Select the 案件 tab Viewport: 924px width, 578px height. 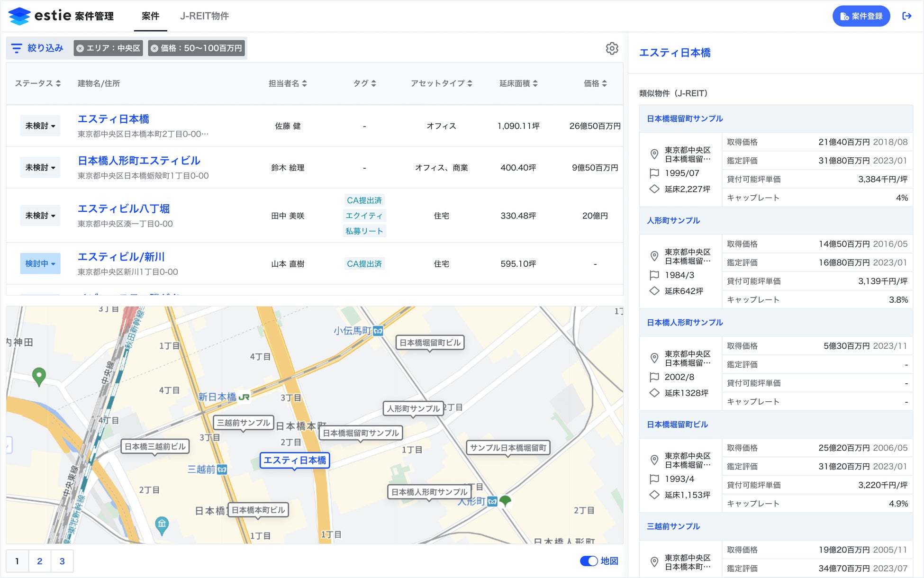[x=150, y=16]
